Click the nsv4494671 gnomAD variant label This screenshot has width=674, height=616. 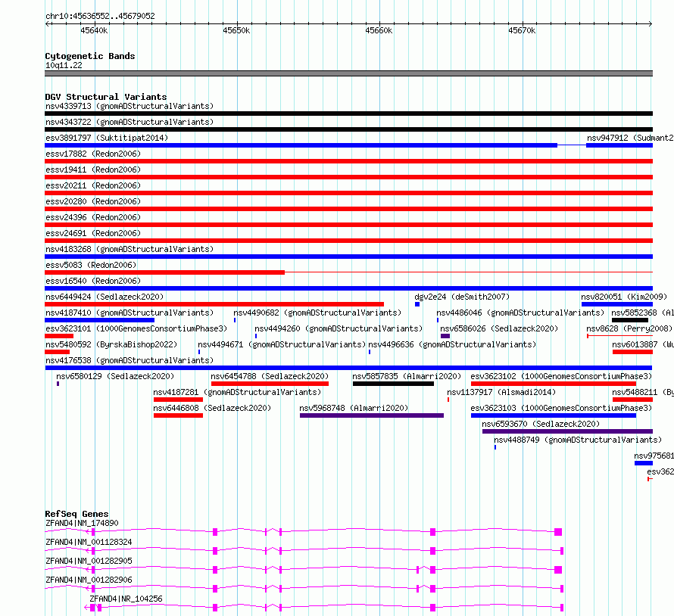[282, 344]
